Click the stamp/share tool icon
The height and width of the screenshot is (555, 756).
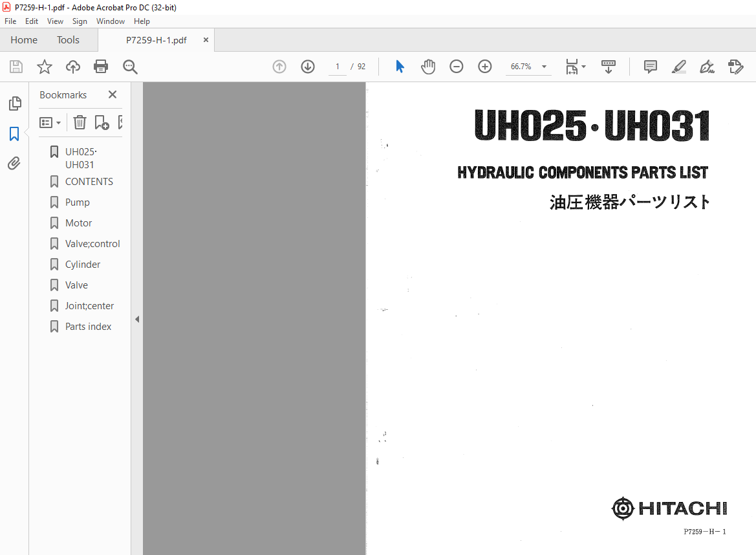pyautogui.click(x=736, y=67)
